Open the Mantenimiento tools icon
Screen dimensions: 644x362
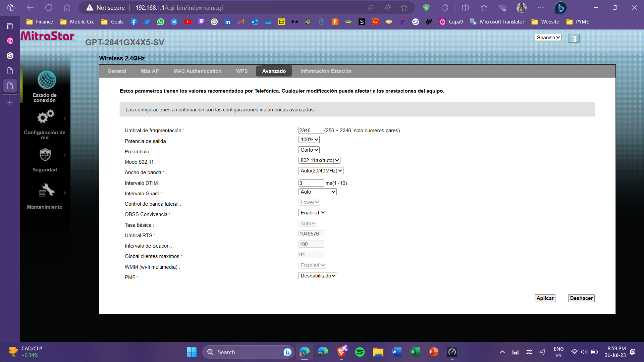(47, 190)
